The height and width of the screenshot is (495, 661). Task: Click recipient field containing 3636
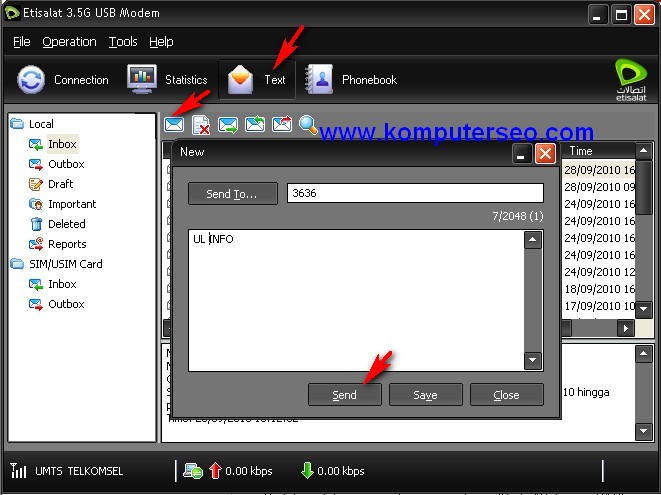click(x=415, y=193)
